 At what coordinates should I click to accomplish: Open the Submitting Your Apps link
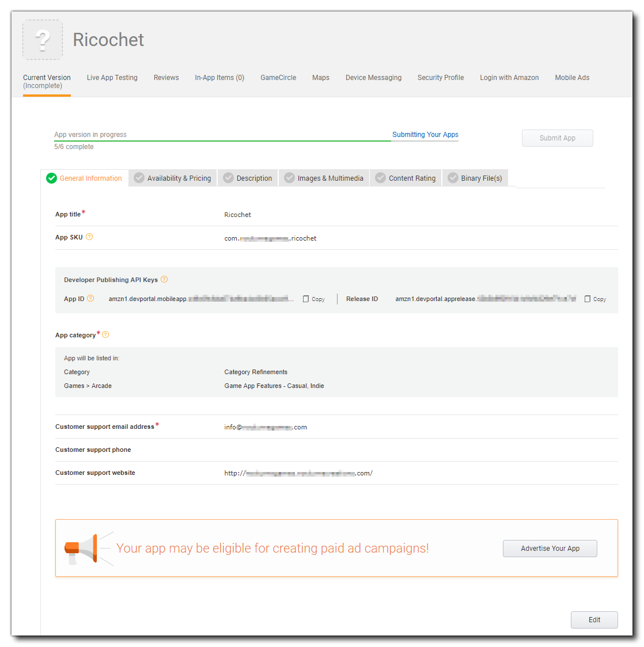(x=425, y=135)
